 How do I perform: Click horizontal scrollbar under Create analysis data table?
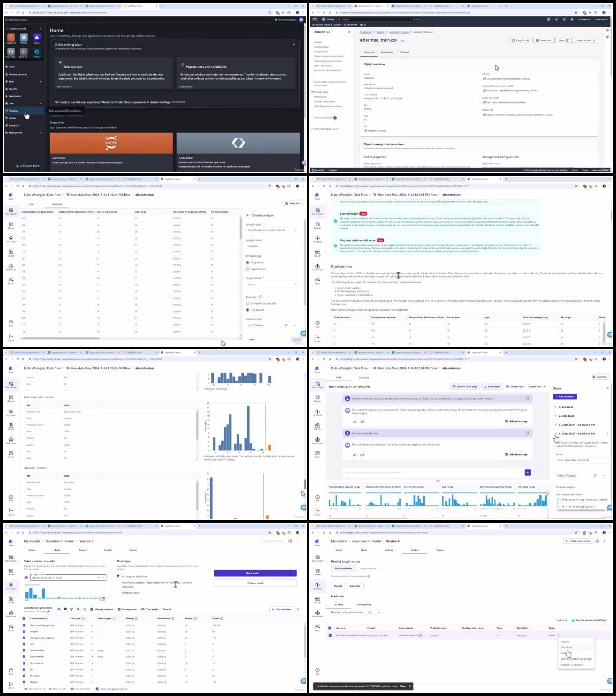(x=60, y=338)
